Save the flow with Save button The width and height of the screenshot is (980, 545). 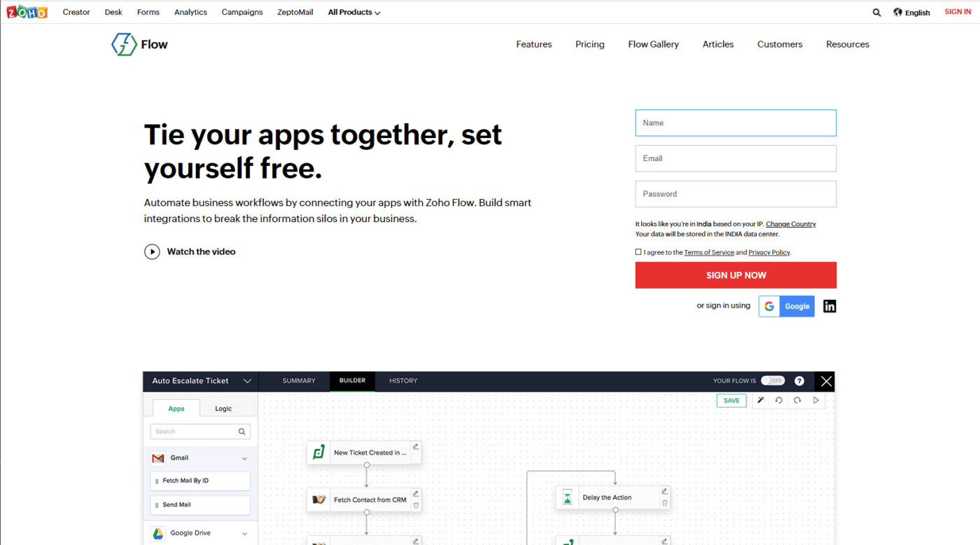[731, 401]
